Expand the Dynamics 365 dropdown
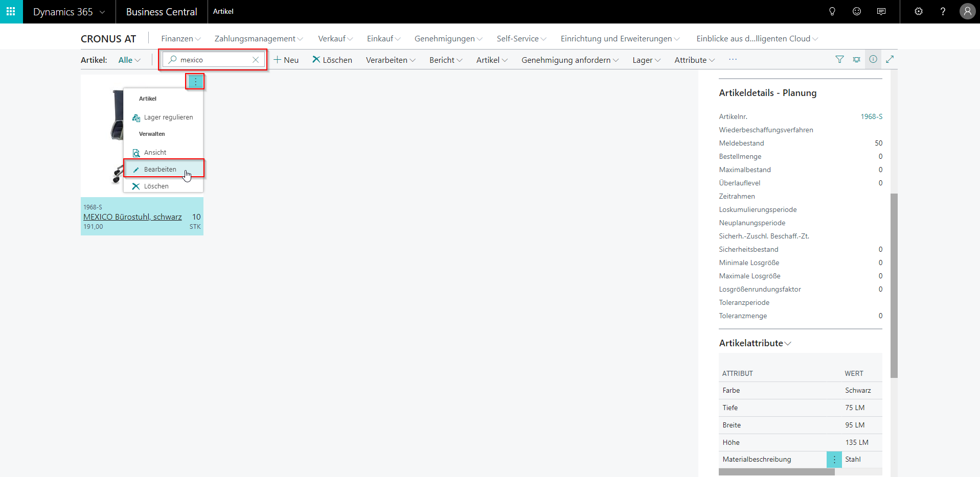This screenshot has width=980, height=477. pyautogui.click(x=102, y=12)
